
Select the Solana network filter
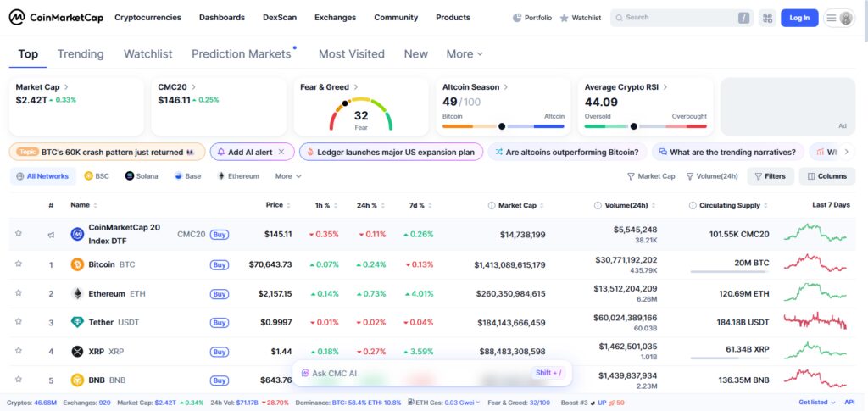[x=142, y=176]
